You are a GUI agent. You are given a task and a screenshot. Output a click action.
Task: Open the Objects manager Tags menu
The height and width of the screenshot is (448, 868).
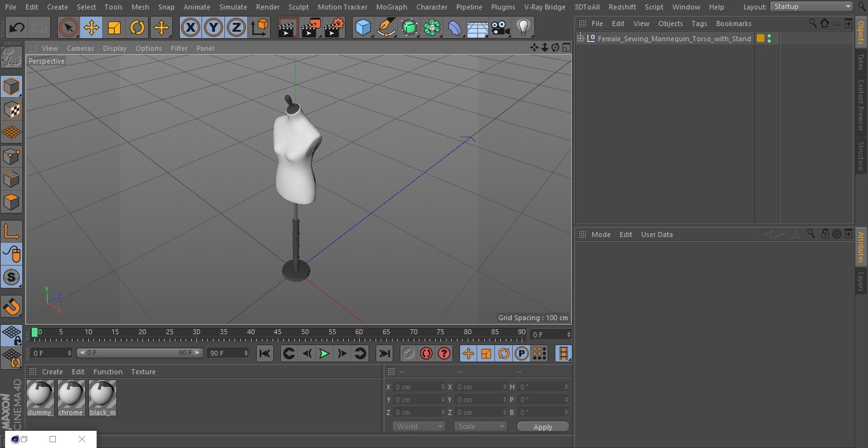[x=699, y=24]
